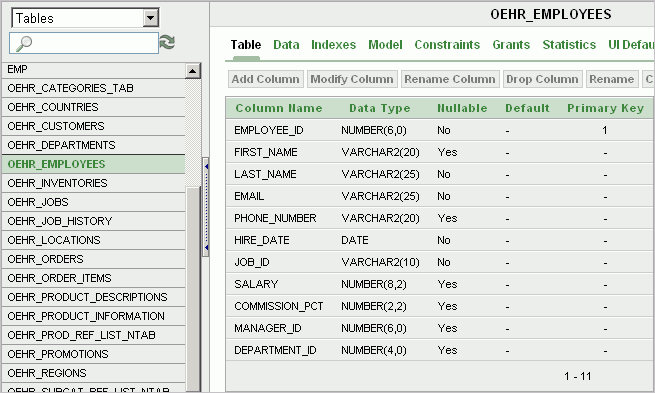Click the Drop Column button
655x393 pixels.
[x=542, y=79]
